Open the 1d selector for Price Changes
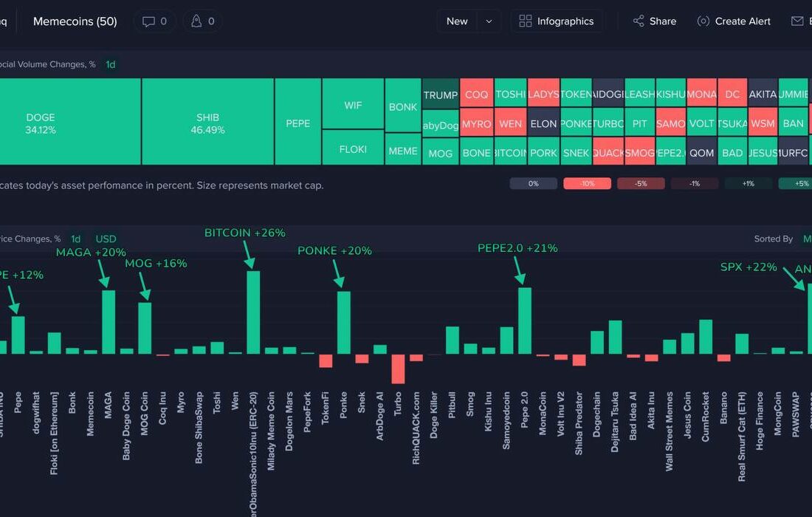 click(x=75, y=239)
